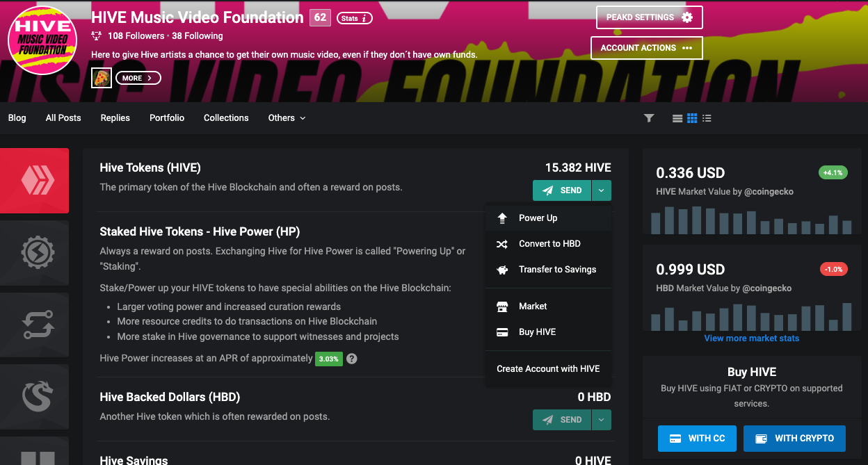Click the Hive Tokens (HIVE) heading
The image size is (868, 465).
tap(150, 168)
